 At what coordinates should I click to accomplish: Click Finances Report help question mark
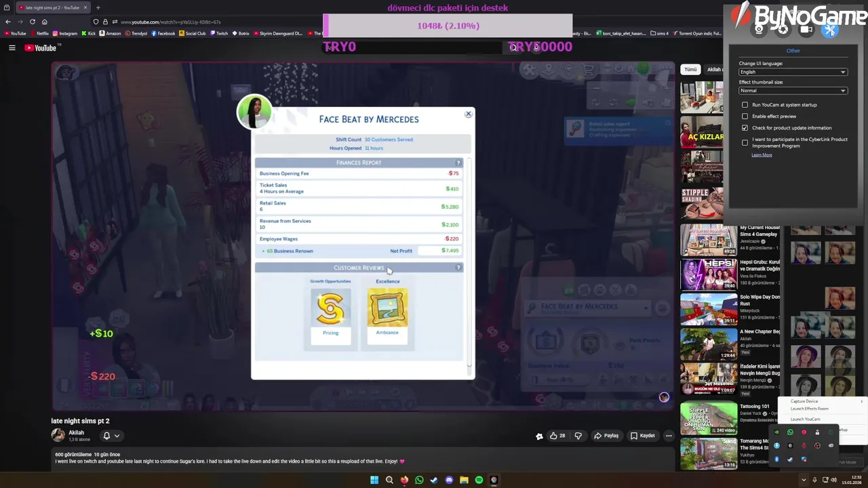click(458, 163)
